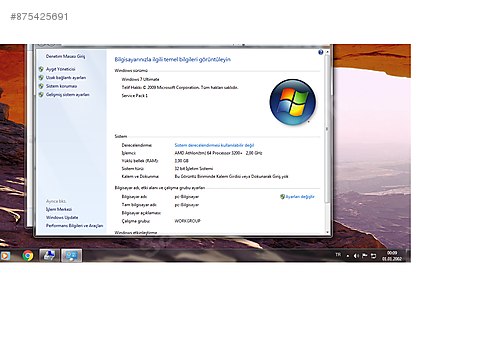
Task: Open Windows Update link
Action: tap(62, 217)
